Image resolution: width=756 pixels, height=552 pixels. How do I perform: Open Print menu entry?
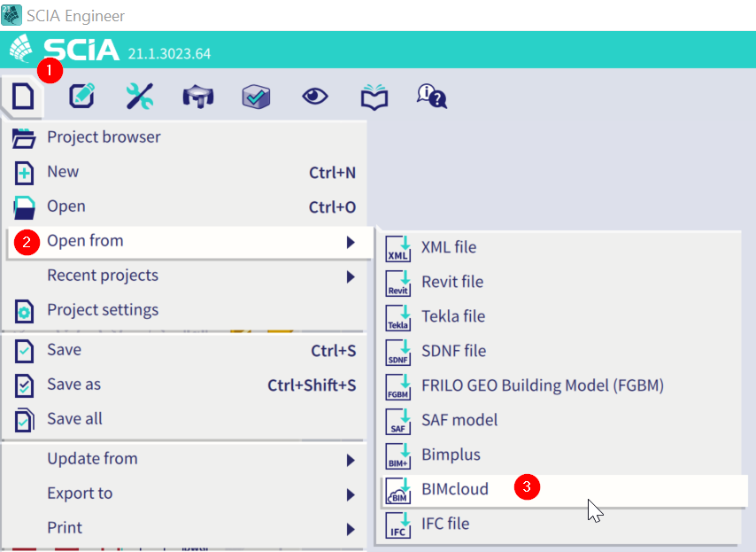coord(186,528)
